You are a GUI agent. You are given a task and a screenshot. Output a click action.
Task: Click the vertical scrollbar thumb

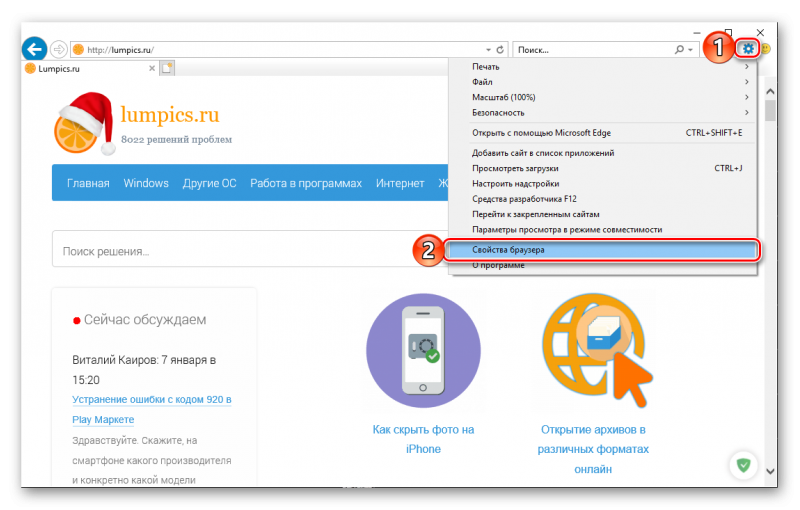(x=770, y=110)
